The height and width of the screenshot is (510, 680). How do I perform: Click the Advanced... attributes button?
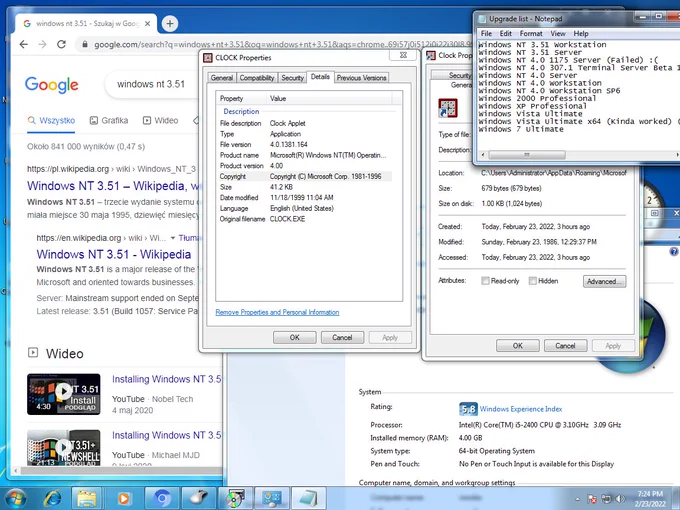605,281
